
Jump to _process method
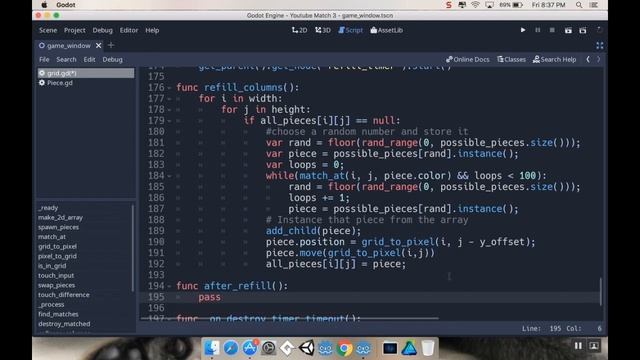[51, 304]
